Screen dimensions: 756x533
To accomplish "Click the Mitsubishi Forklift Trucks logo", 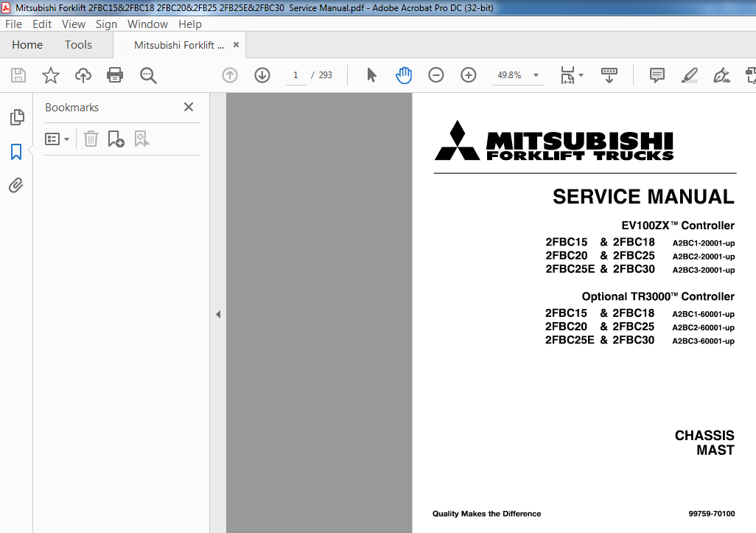I will [x=554, y=140].
